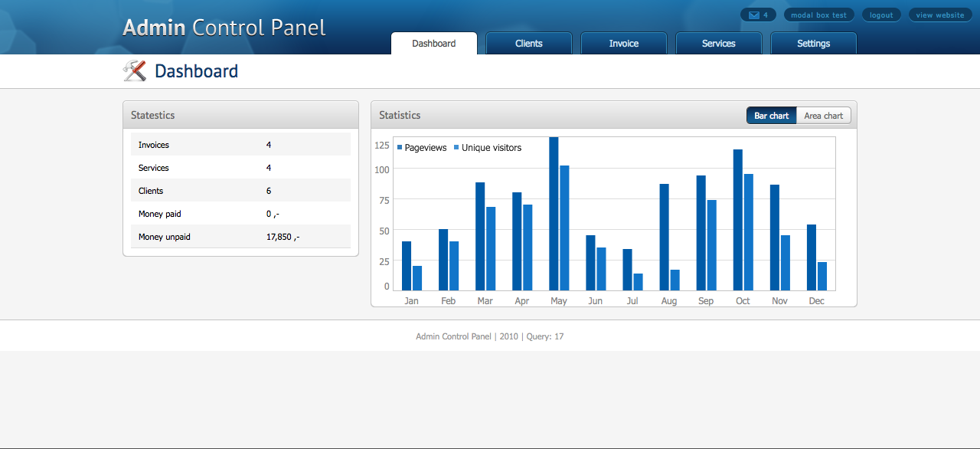The image size is (980, 449).
Task: Click the Dashboard tools icon beside heading
Action: pyautogui.click(x=135, y=70)
